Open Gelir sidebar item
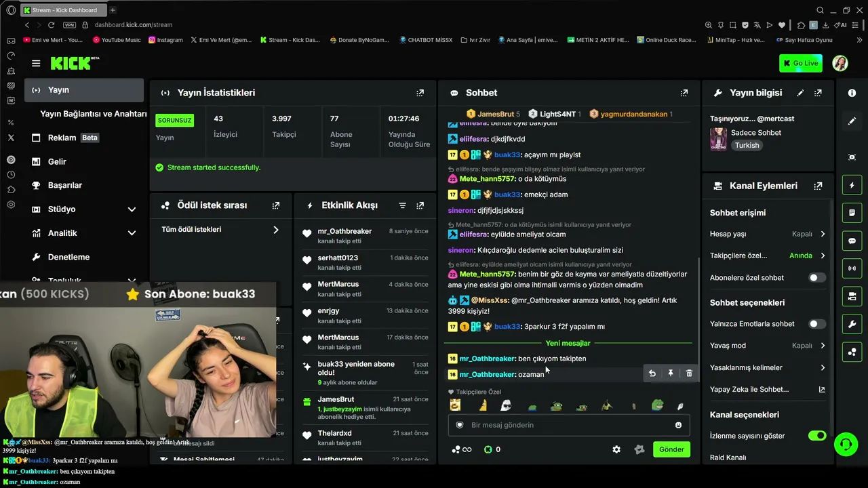The image size is (868, 488). 84,162
